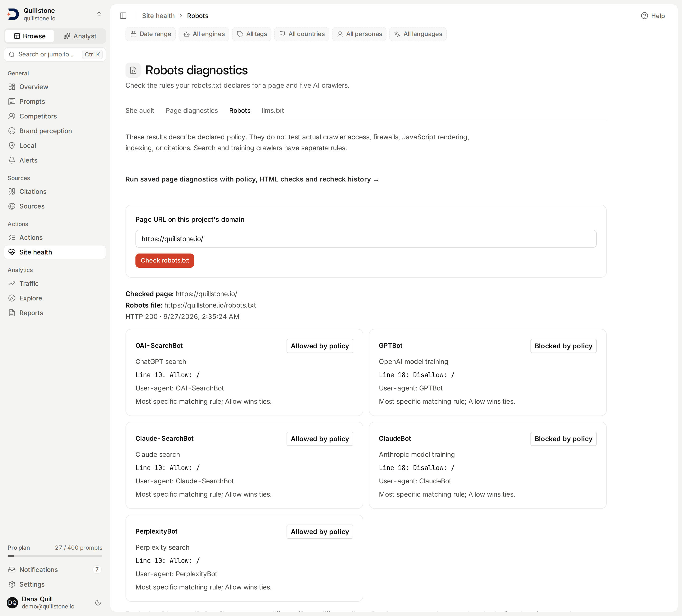Select the Robots tab
This screenshot has height=616, width=682.
tap(240, 111)
